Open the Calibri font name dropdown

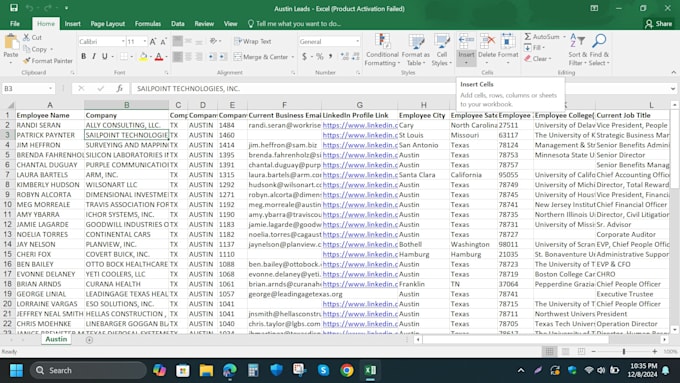123,42
